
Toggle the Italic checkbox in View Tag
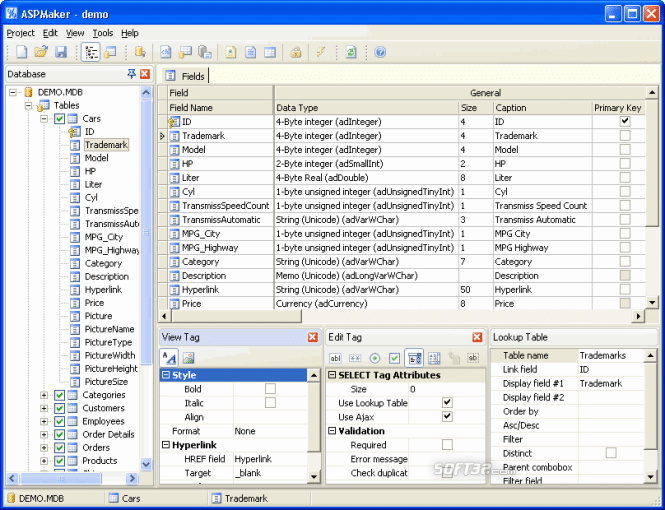point(270,403)
